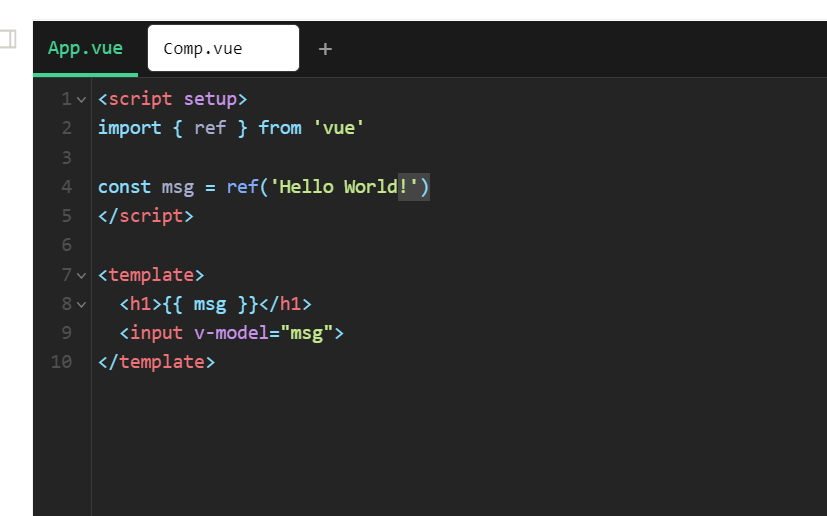
Task: Click the opening <template> tag
Action: [151, 275]
